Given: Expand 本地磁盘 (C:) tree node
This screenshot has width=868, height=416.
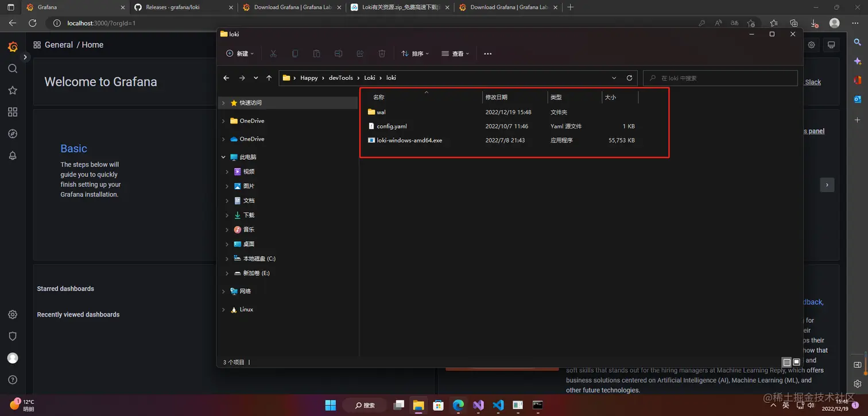Looking at the screenshot, I should [x=228, y=259].
